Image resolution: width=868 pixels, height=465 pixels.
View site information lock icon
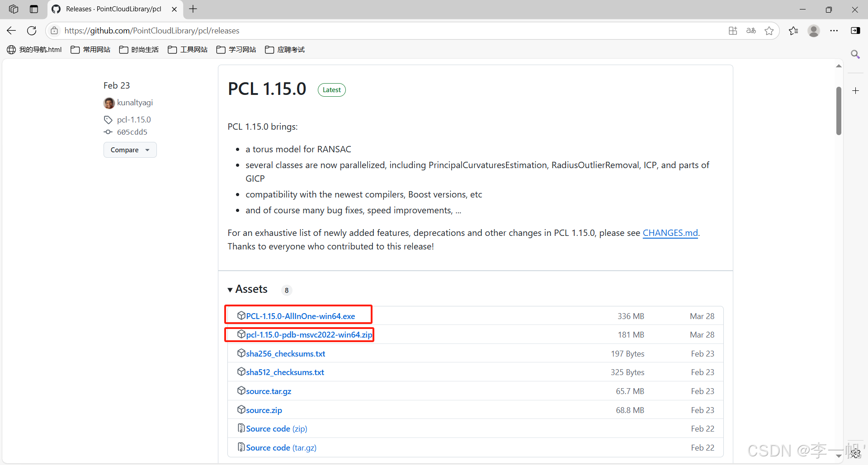pos(54,31)
